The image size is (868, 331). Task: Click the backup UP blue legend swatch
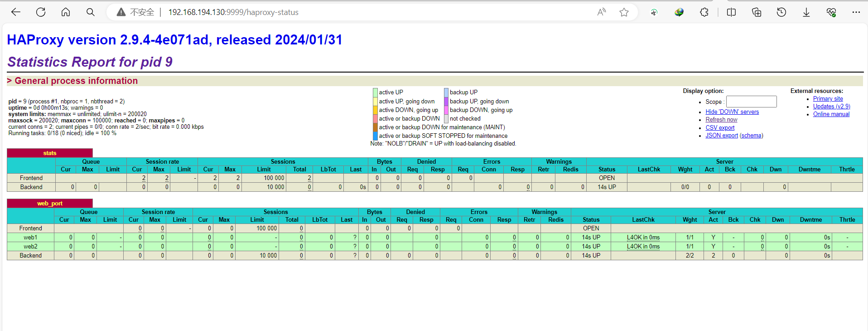[x=446, y=92]
